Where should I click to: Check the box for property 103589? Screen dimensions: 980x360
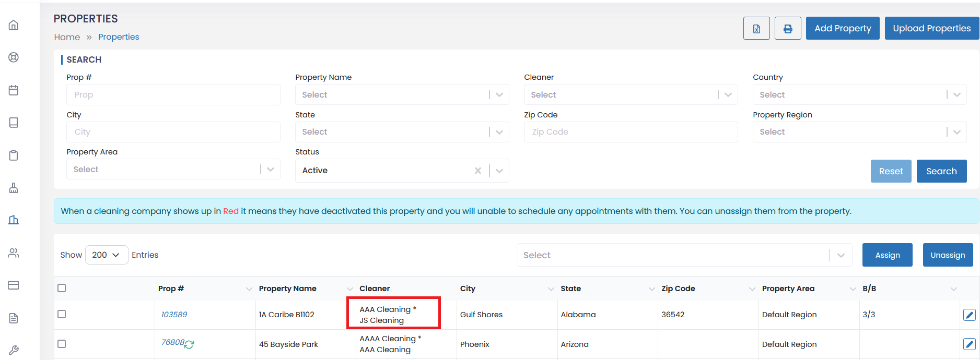pos(62,314)
